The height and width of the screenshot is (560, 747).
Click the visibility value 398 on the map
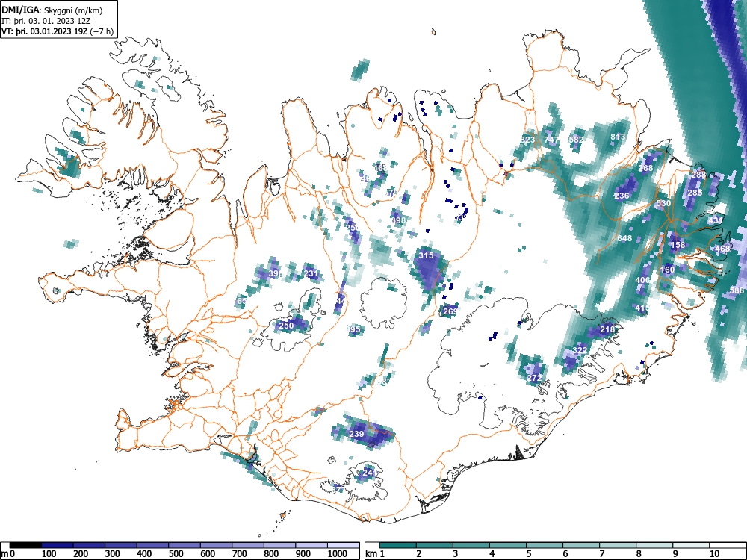coord(398,220)
